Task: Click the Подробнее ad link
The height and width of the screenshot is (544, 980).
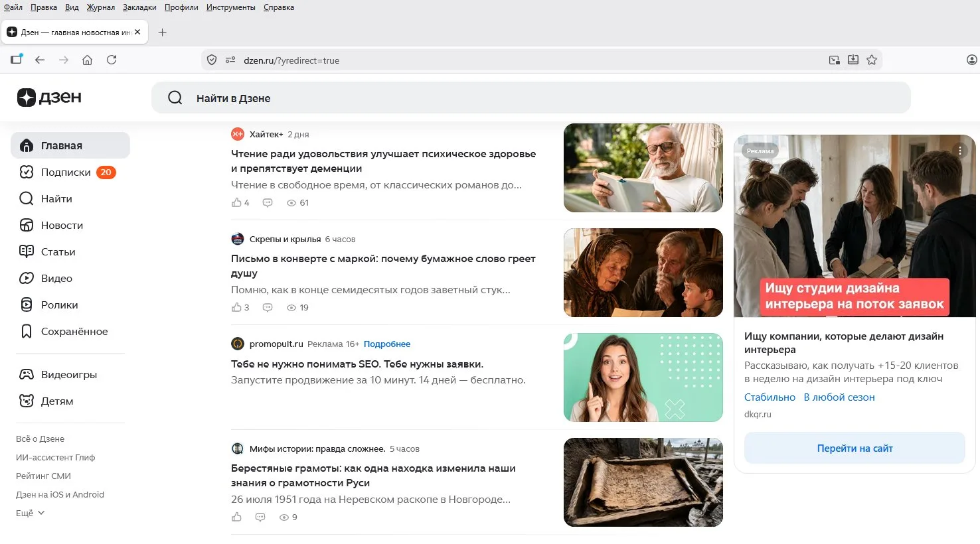Action: 387,344
